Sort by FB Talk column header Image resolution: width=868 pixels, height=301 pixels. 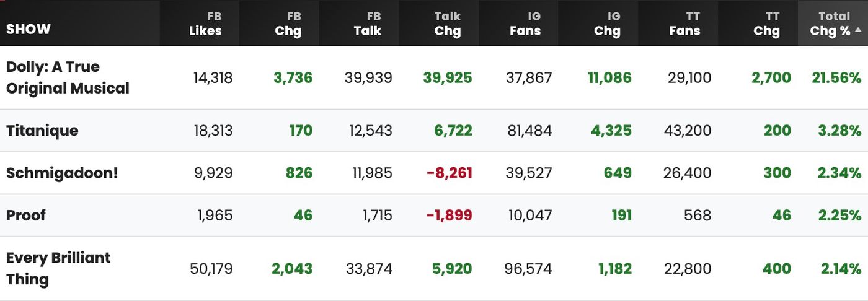click(367, 24)
